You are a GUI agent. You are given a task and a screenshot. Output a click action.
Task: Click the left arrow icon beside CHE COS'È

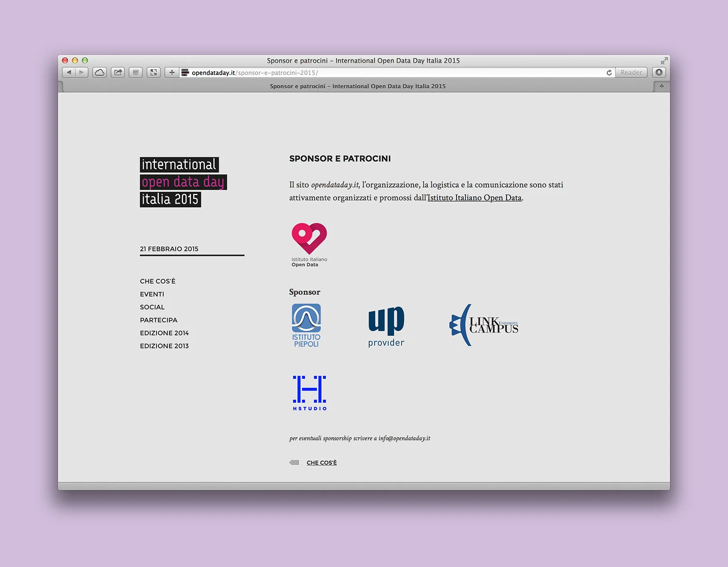[x=294, y=463]
